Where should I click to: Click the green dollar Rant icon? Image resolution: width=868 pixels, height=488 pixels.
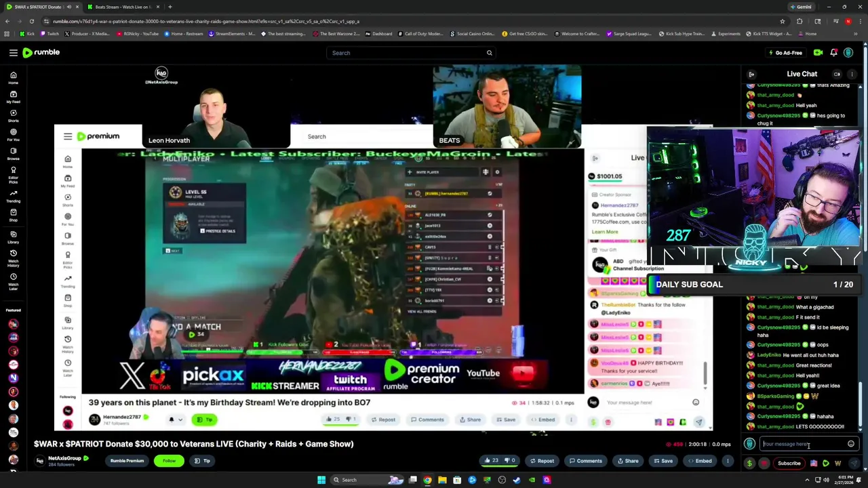pyautogui.click(x=749, y=464)
